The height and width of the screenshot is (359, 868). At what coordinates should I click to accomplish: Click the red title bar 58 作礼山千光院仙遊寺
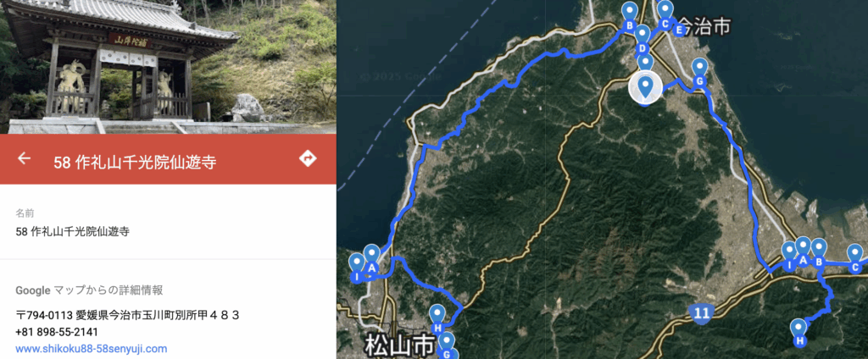169,159
